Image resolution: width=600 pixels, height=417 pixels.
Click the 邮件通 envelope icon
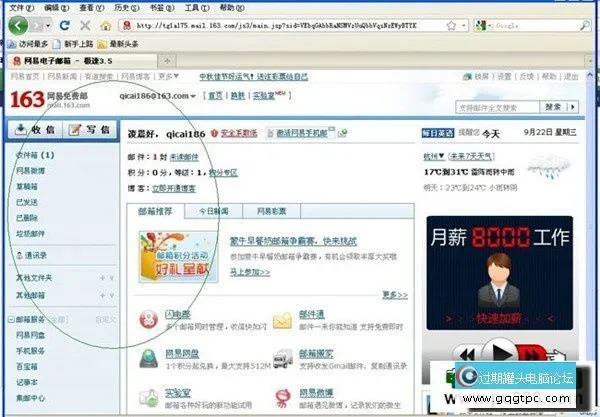pyautogui.click(x=282, y=321)
